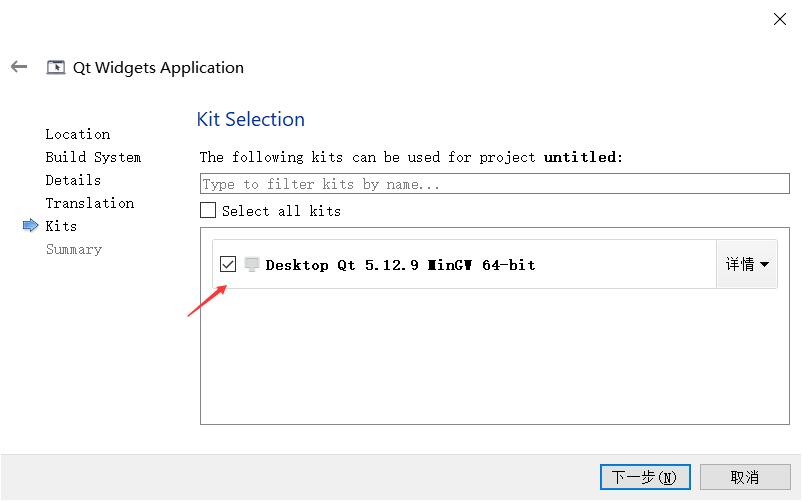
Task: Close the wizard dialog with the X
Action: tap(779, 19)
